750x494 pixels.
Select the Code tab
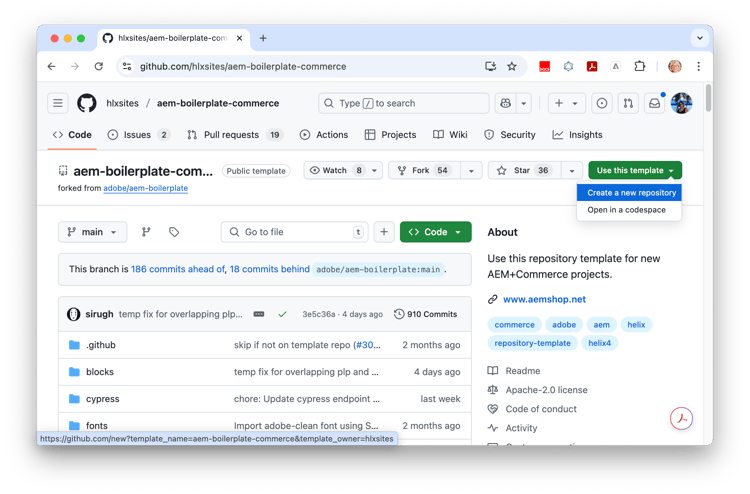72,135
